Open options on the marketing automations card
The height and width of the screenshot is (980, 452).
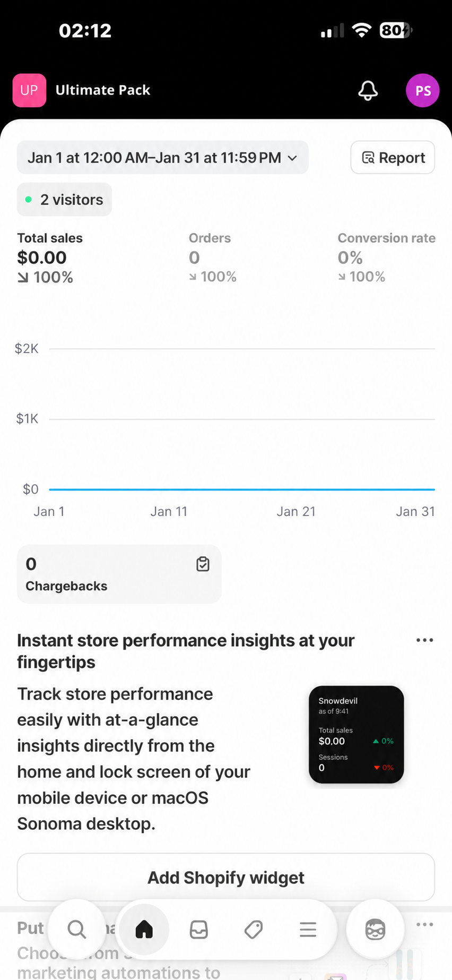[424, 924]
